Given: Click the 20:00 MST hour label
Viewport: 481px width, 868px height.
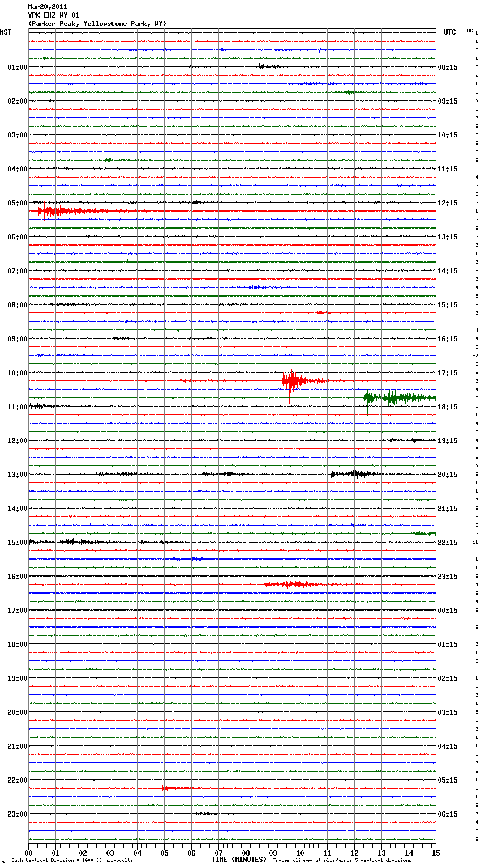Looking at the screenshot, I should click(17, 712).
